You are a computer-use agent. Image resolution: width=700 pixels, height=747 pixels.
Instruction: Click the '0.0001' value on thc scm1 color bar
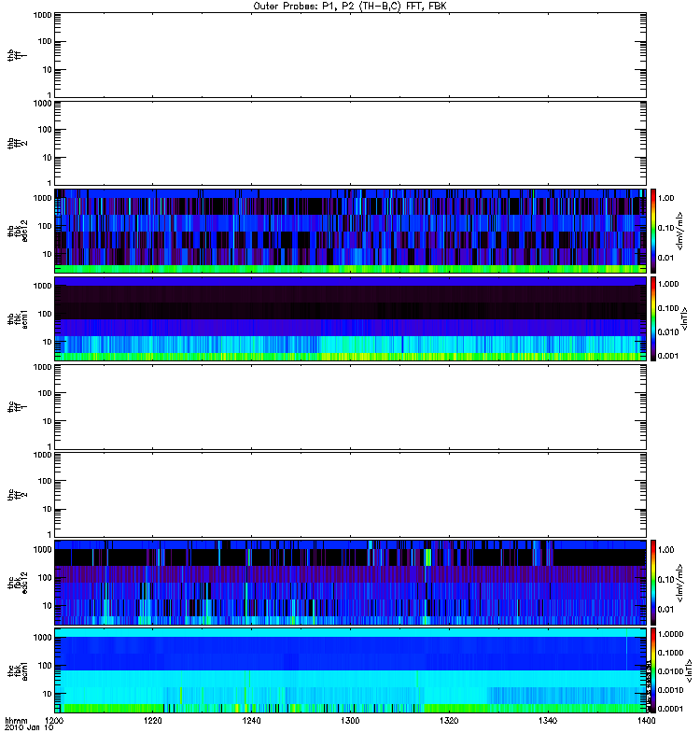pos(670,709)
